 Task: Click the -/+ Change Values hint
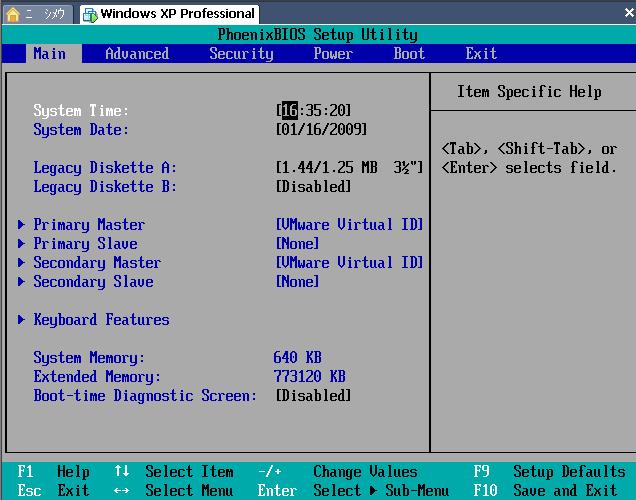[337, 472]
